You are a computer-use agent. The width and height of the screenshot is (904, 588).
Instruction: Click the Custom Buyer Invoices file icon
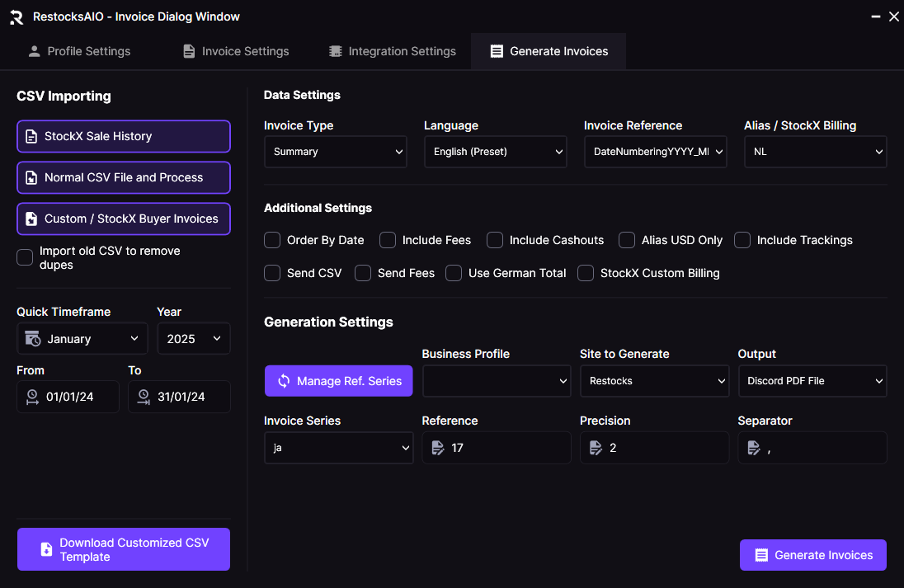pos(31,219)
